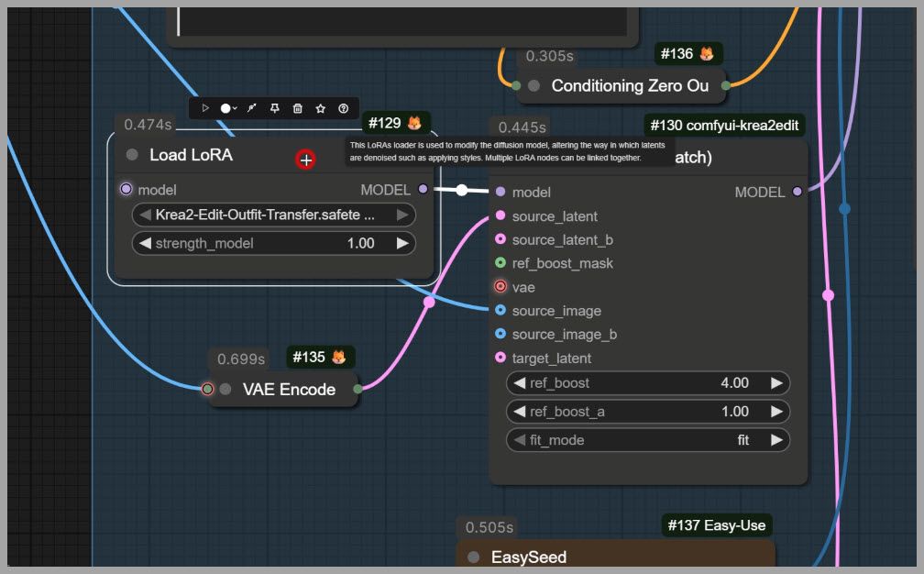The height and width of the screenshot is (574, 924).
Task: Collapse the Conditioning Zero Out node dot
Action: click(533, 86)
